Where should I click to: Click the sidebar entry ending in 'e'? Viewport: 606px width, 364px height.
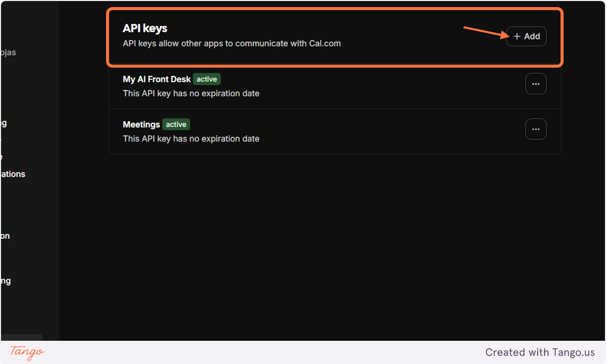pyautogui.click(x=3, y=157)
